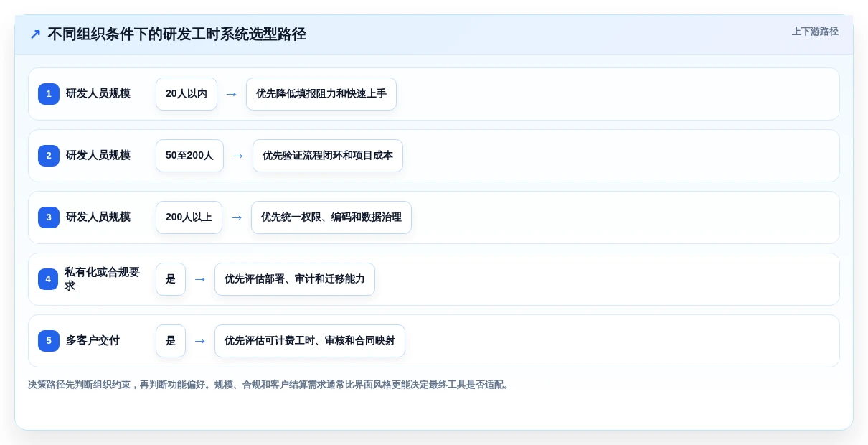Click the arrow in 多客户交付 row
The height and width of the screenshot is (445, 868).
tap(200, 341)
